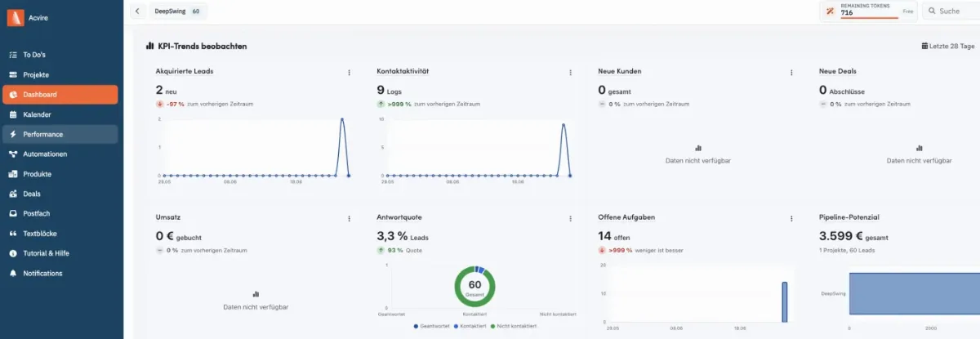This screenshot has width=980, height=339.
Task: Click the Remaining Tokens 716 widget
Action: click(868, 11)
